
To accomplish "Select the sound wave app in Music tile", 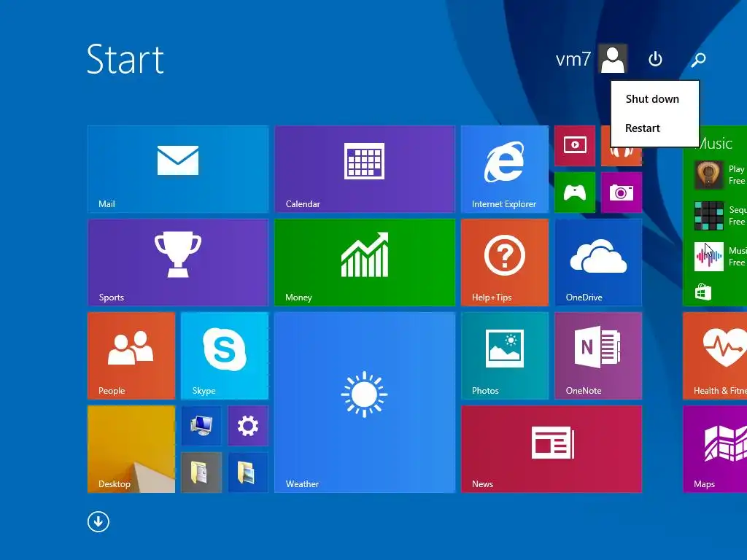I will pos(708,257).
